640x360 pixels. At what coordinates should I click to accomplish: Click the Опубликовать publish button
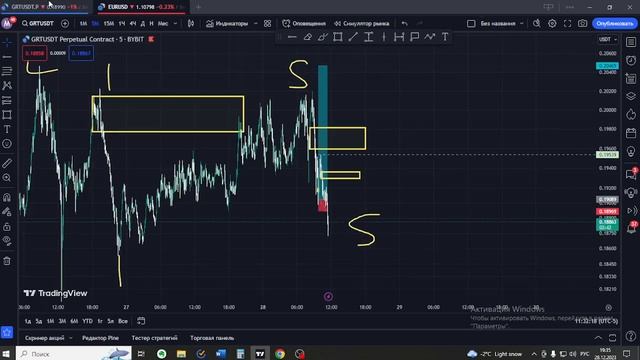(x=615, y=24)
